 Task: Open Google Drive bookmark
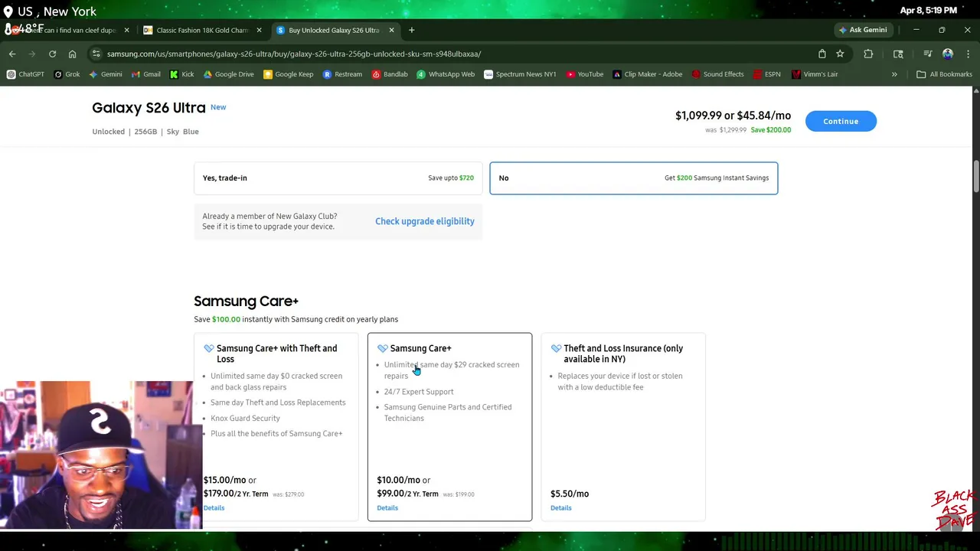[228, 74]
